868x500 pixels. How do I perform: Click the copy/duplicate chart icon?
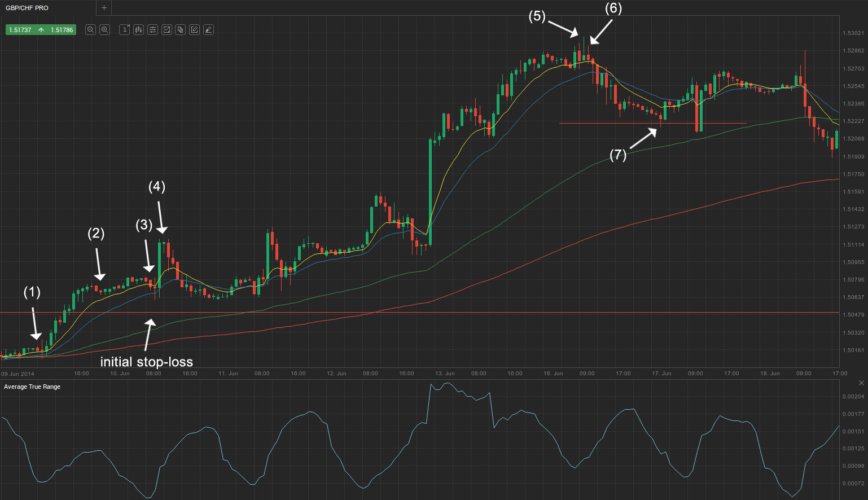pyautogui.click(x=181, y=30)
